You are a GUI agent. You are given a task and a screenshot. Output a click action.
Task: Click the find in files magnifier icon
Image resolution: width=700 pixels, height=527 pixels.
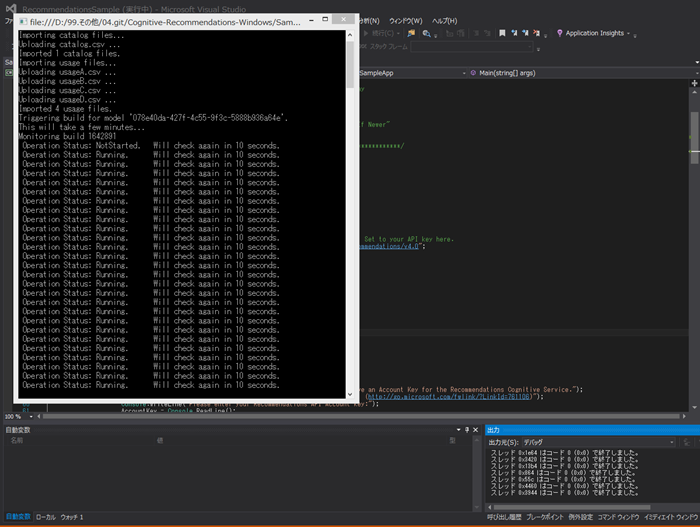(427, 33)
